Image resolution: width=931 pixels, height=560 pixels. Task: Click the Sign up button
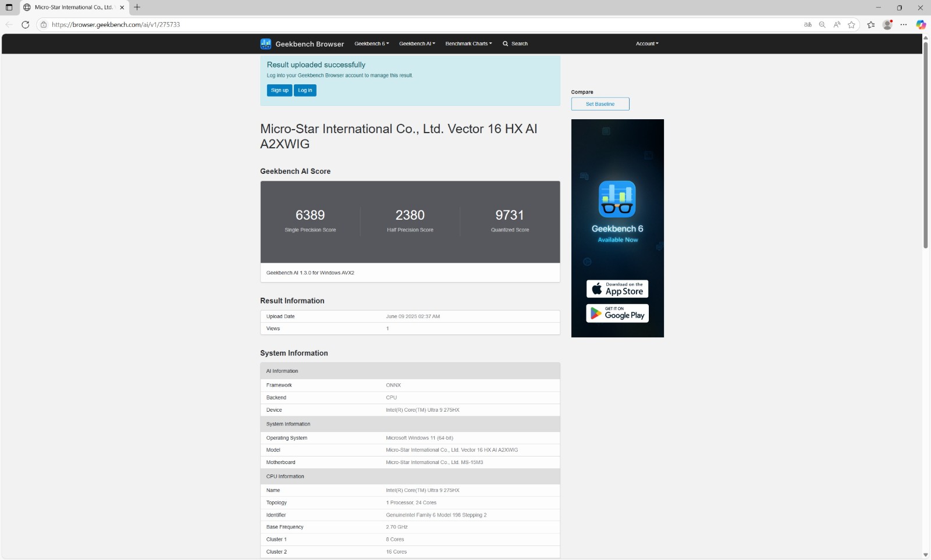[x=279, y=90]
